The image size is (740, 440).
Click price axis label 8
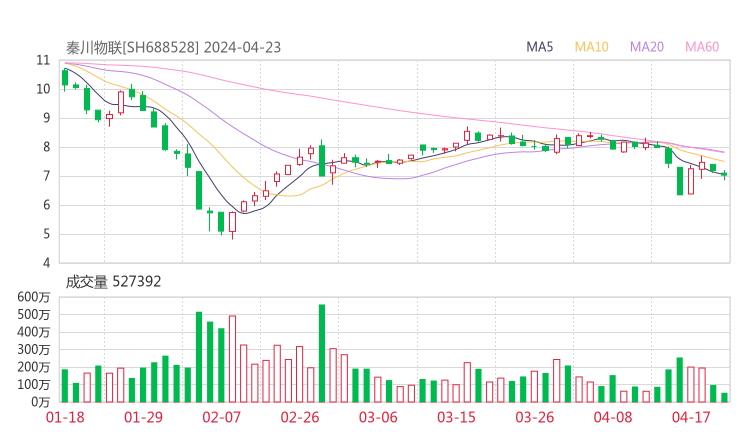pyautogui.click(x=46, y=147)
